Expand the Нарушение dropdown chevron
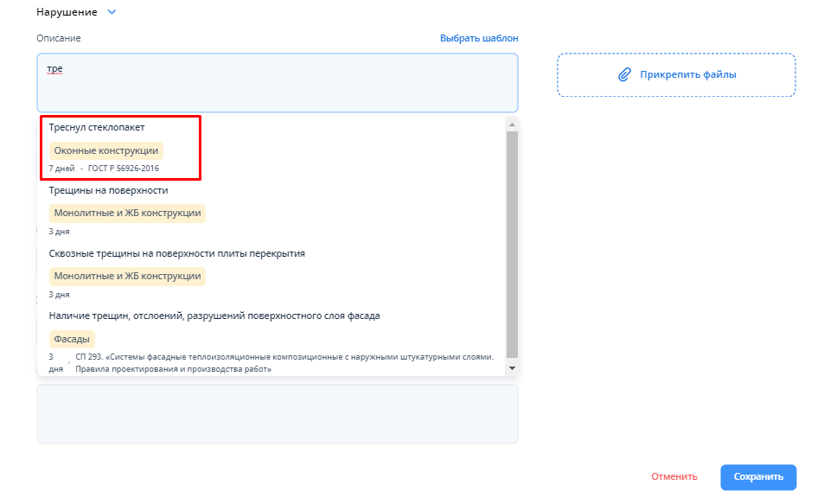Screen dimensions: 830x504 click(x=112, y=13)
